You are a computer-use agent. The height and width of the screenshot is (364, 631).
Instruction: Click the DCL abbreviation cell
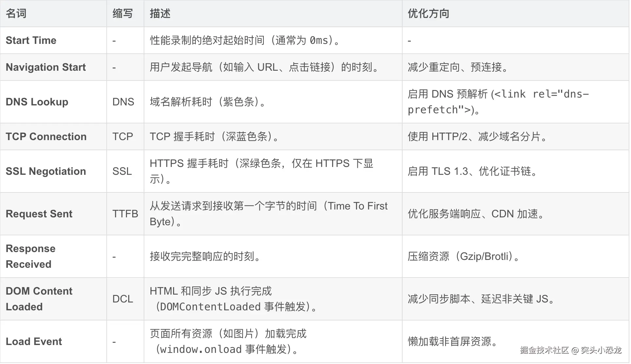(x=122, y=299)
